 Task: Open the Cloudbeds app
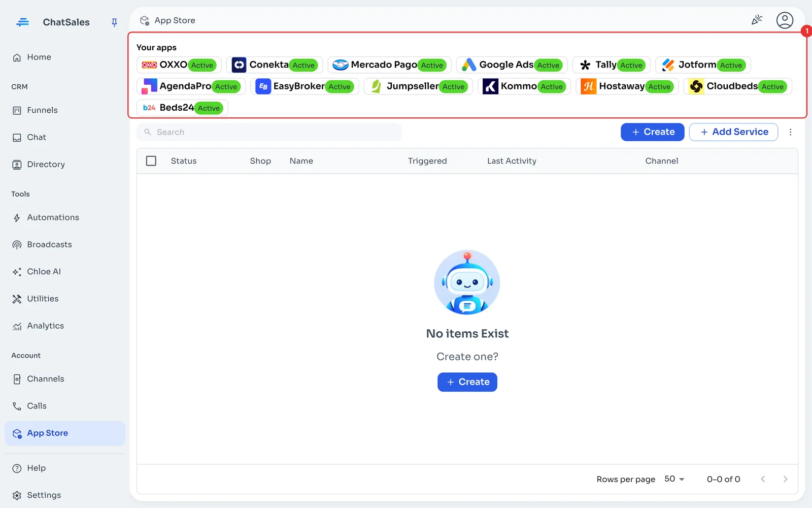pyautogui.click(x=738, y=86)
